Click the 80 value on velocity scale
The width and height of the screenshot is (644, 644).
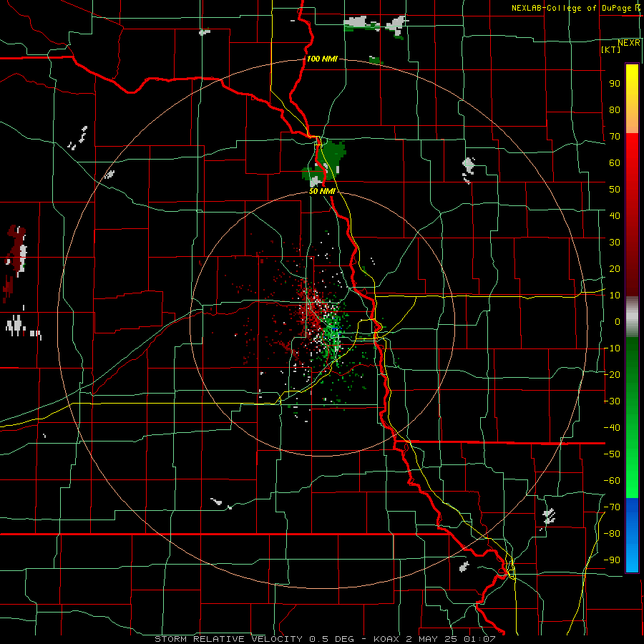pos(615,110)
